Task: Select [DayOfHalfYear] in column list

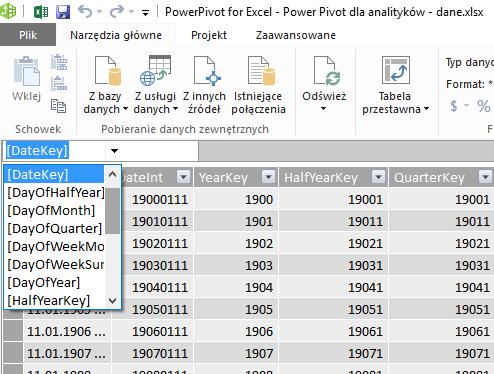Action: 55,193
